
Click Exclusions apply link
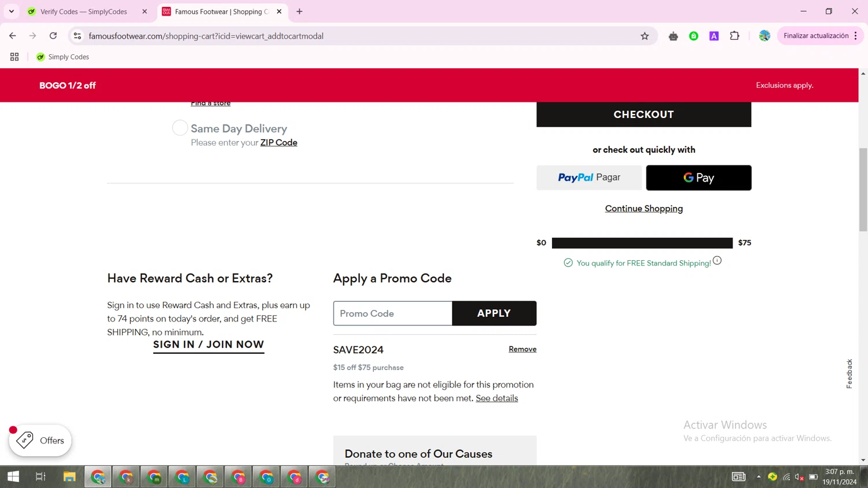click(785, 86)
